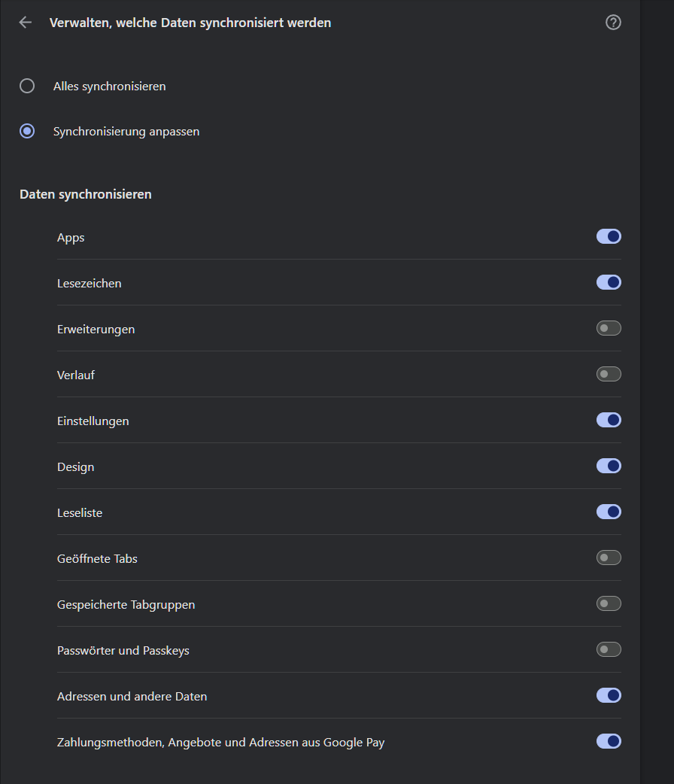
Task: Click the Verwalten, welche Daten synchronisiert werden heading
Action: [190, 23]
